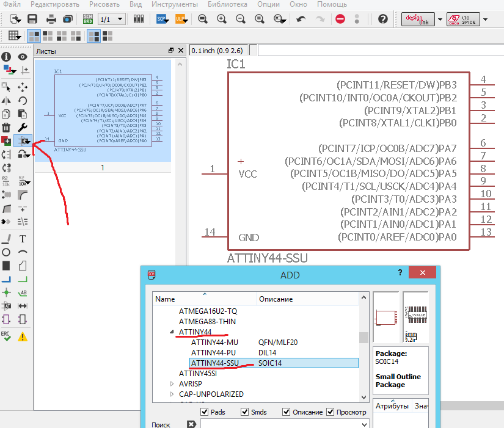Open the Рисовать menu
Screen dimensions: 504x428
104,4
